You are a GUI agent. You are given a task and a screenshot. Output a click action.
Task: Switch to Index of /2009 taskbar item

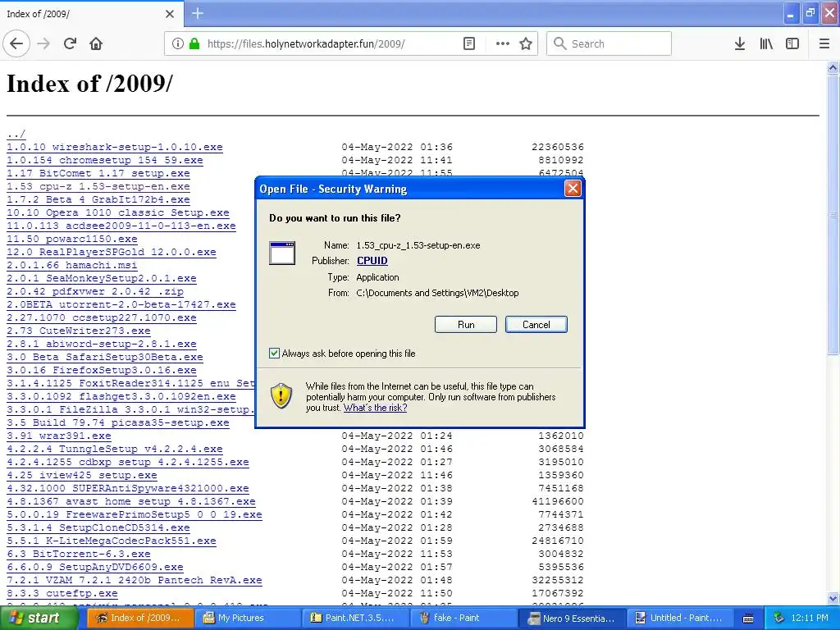coord(140,618)
